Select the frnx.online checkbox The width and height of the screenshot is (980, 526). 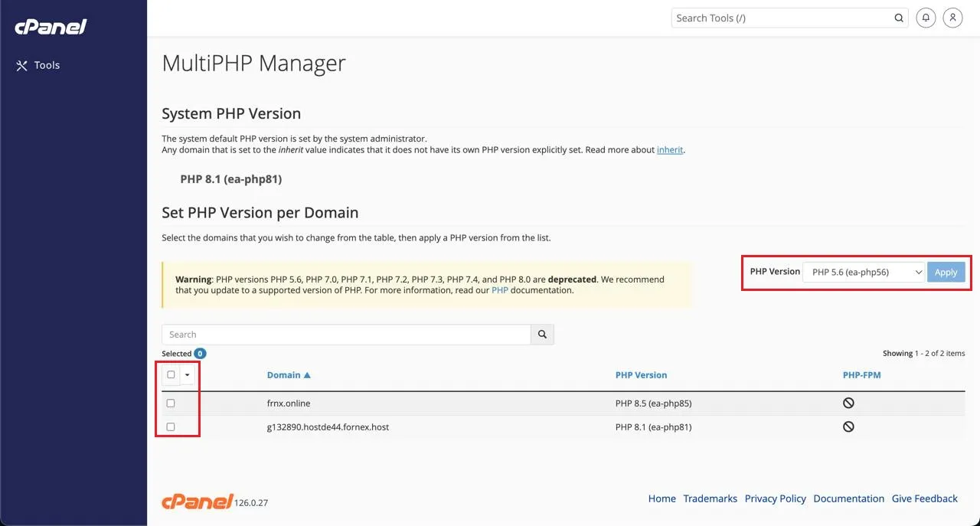click(x=171, y=403)
